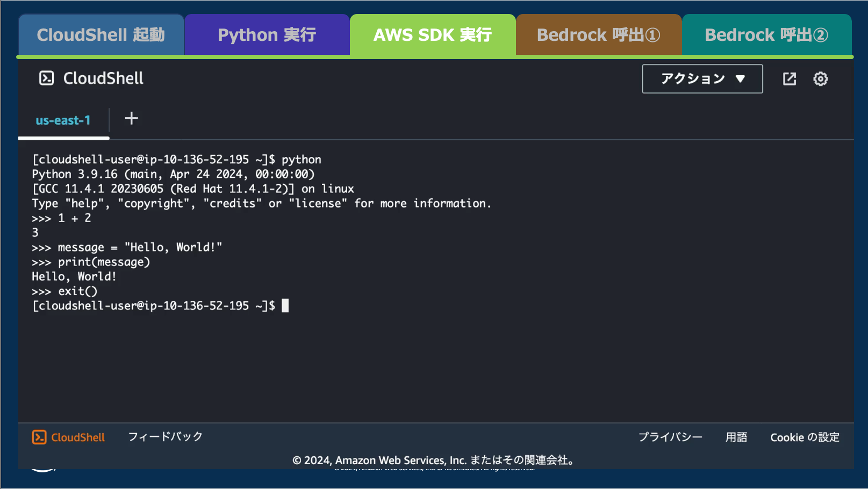
Task: Open the プライバシー link
Action: point(670,437)
